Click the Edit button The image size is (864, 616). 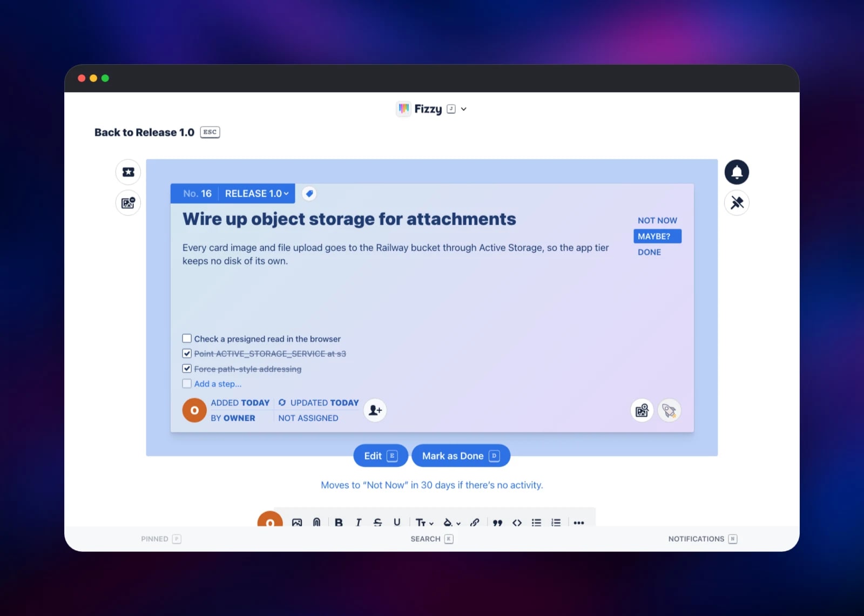click(381, 456)
